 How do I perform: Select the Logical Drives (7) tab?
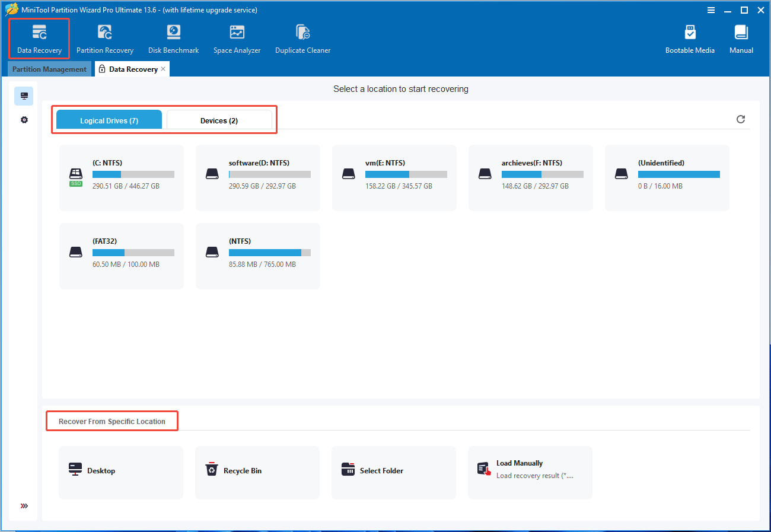[109, 120]
